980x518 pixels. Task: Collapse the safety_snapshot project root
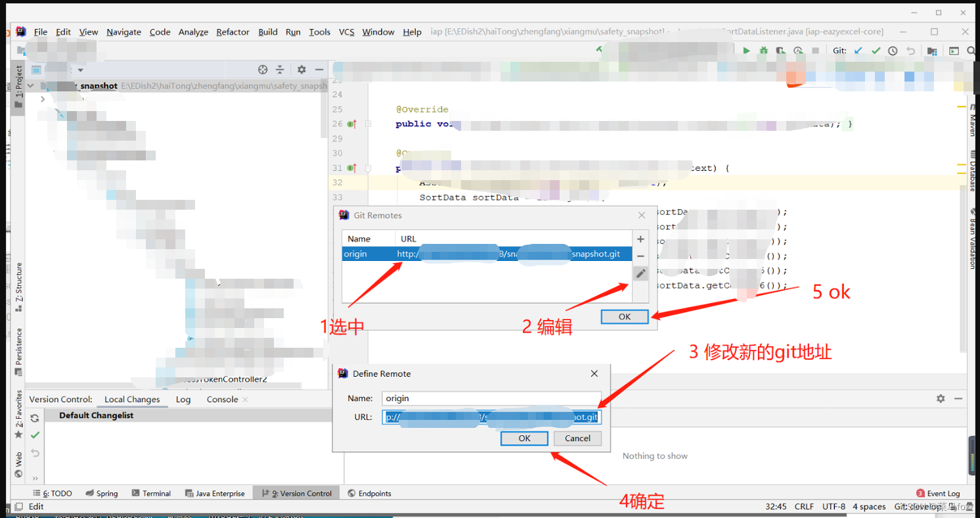30,85
